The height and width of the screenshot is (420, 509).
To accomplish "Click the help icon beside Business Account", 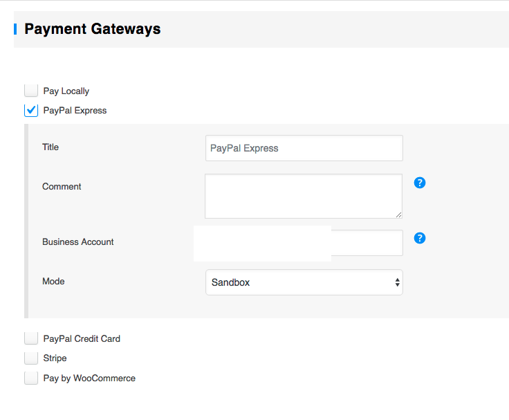I will [x=419, y=238].
